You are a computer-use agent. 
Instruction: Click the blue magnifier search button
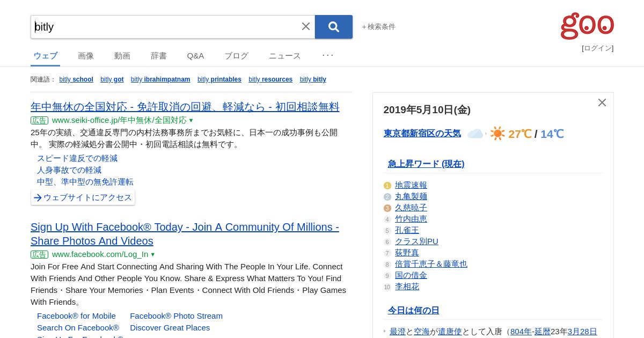point(334,27)
